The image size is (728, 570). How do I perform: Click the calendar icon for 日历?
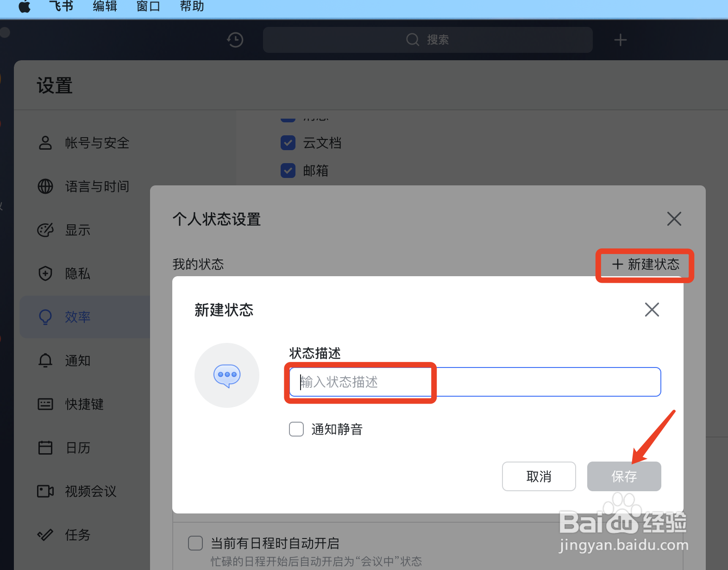pos(45,448)
